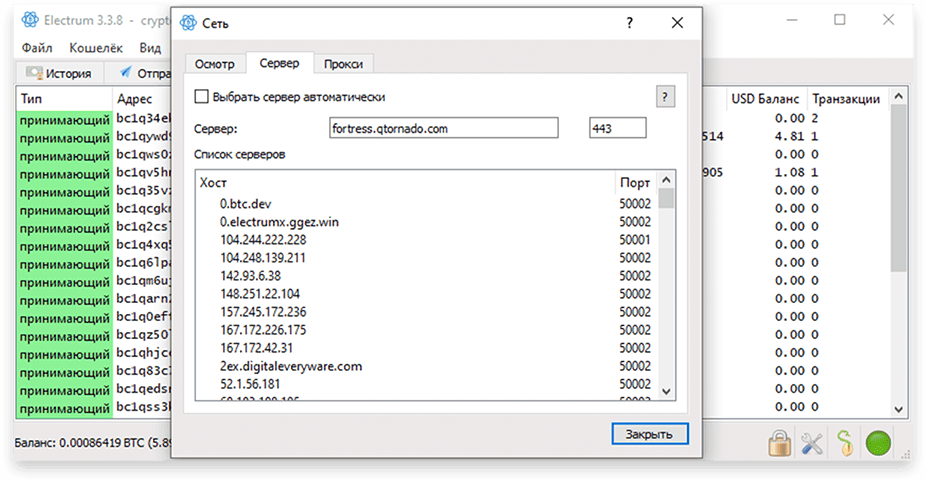
Task: Switch to the Осмотр tab
Action: 215,64
